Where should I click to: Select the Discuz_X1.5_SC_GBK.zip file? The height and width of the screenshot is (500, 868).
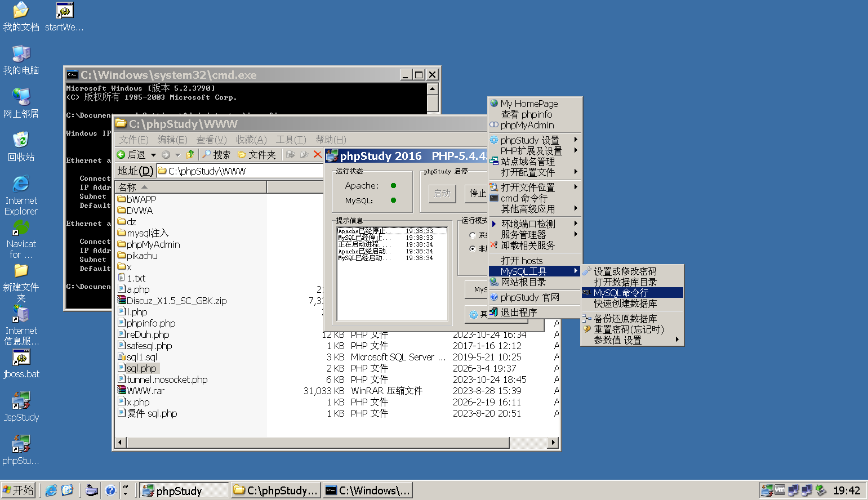click(172, 301)
